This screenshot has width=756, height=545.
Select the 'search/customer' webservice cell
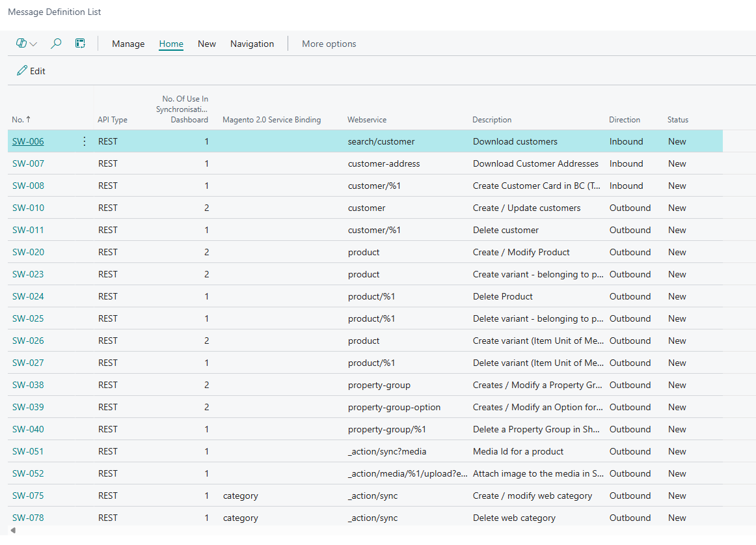[x=381, y=141]
